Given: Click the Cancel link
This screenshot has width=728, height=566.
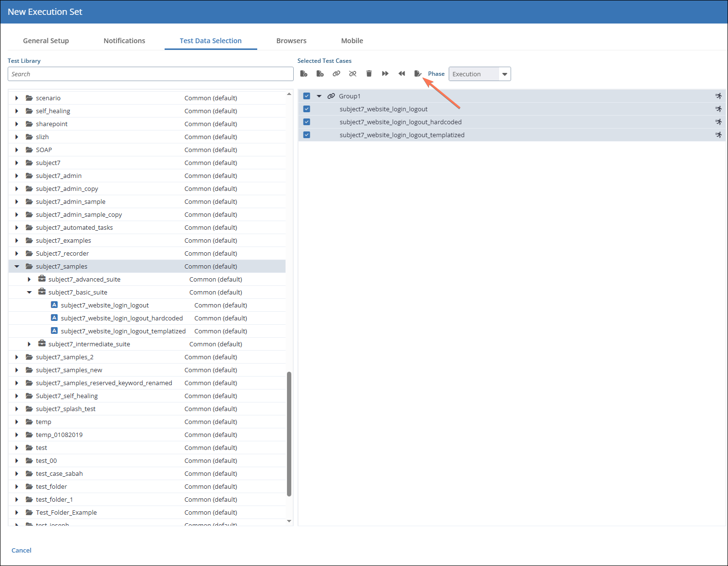Looking at the screenshot, I should coord(22,550).
